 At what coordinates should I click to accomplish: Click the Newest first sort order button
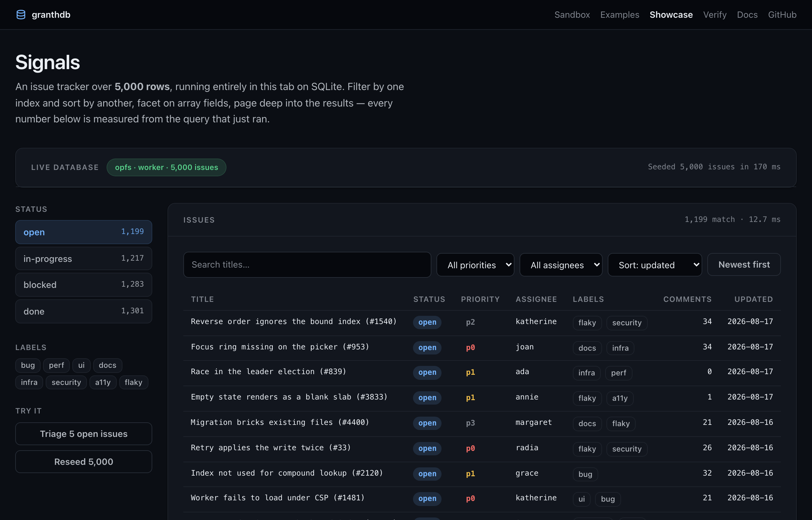pos(744,265)
